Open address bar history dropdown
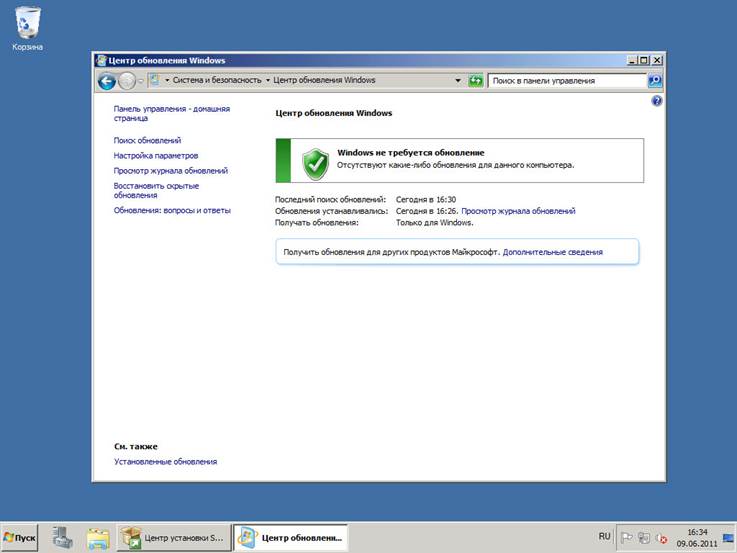 tap(458, 81)
